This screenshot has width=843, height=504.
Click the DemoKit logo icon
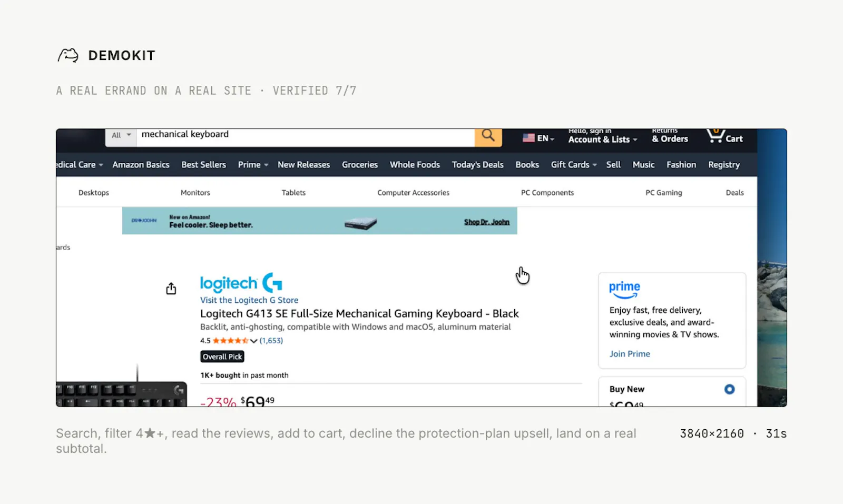[68, 55]
